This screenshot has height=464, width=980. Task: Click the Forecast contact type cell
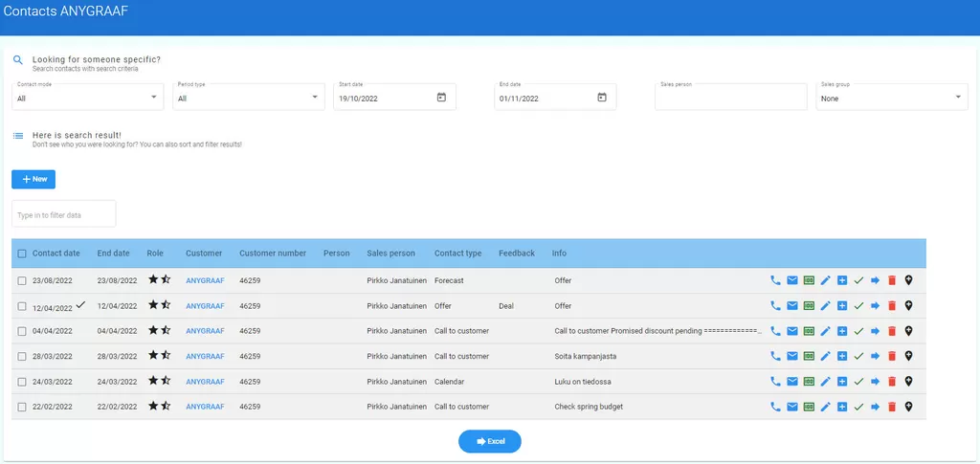[x=450, y=281]
